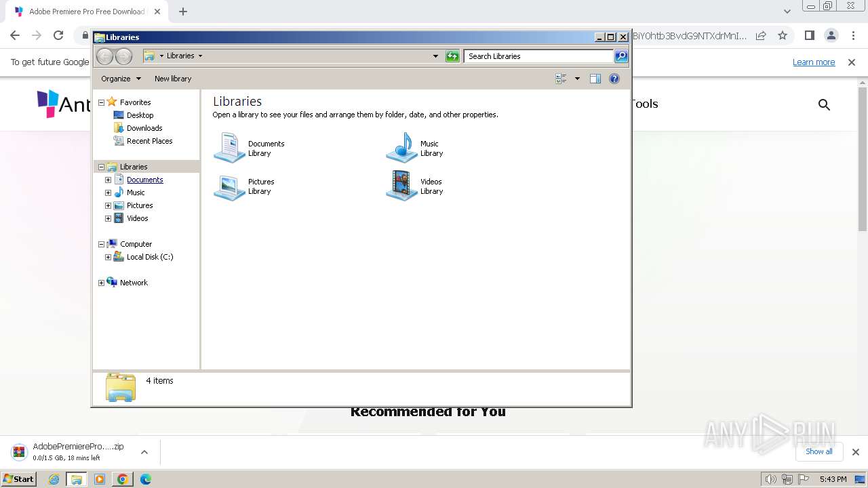Expand the Documents tree node
868x488 pixels.
108,180
